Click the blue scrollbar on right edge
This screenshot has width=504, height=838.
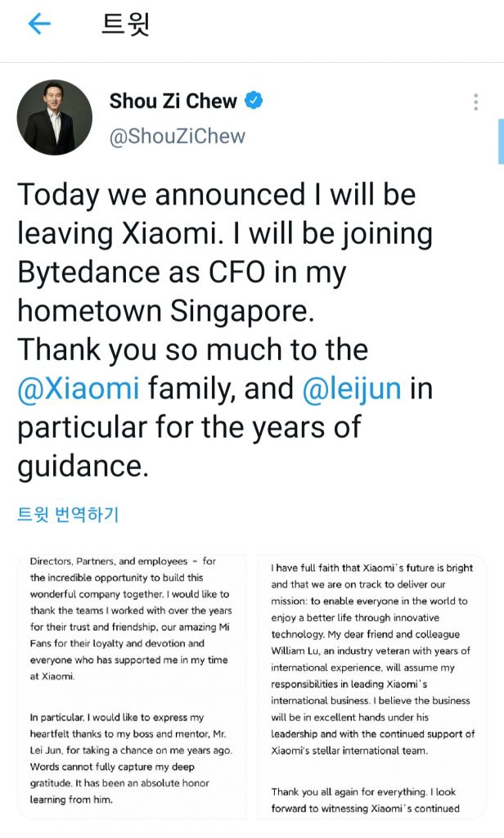(500, 141)
